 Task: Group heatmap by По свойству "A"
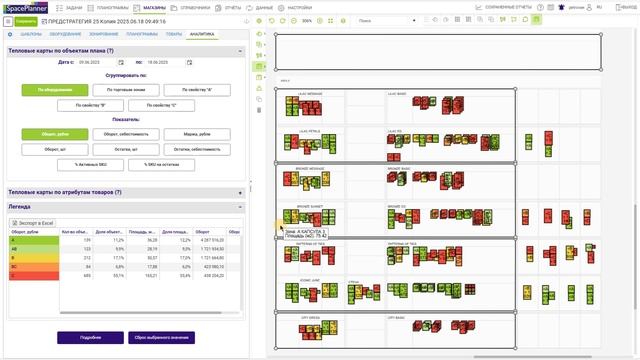[x=197, y=90]
